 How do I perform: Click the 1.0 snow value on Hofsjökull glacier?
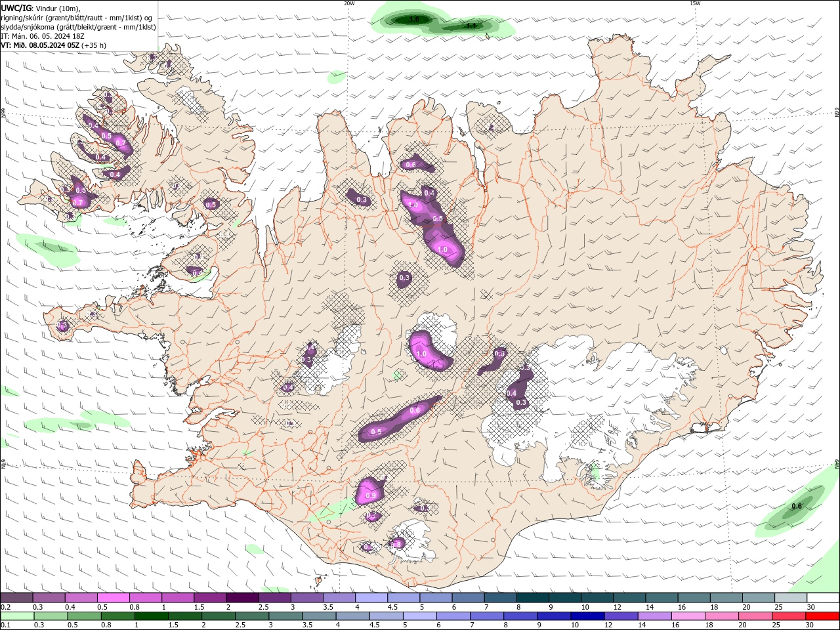click(421, 354)
